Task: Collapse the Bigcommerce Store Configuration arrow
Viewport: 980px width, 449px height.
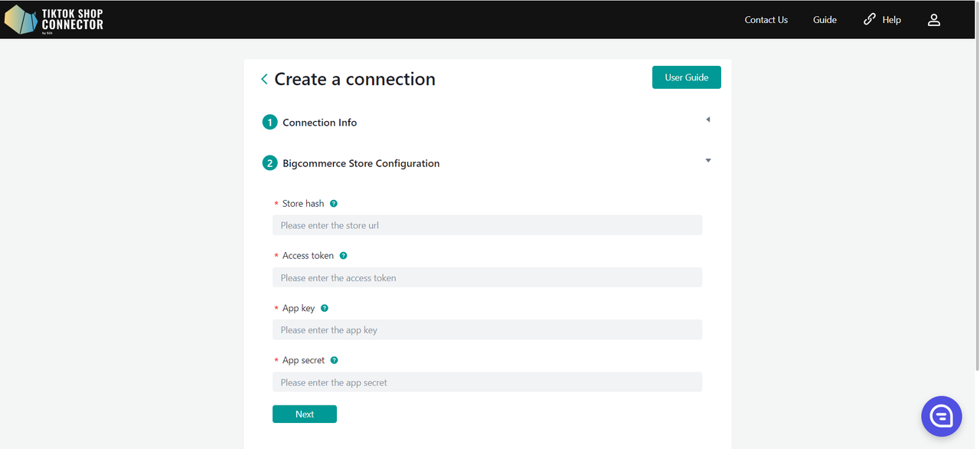Action: tap(708, 161)
